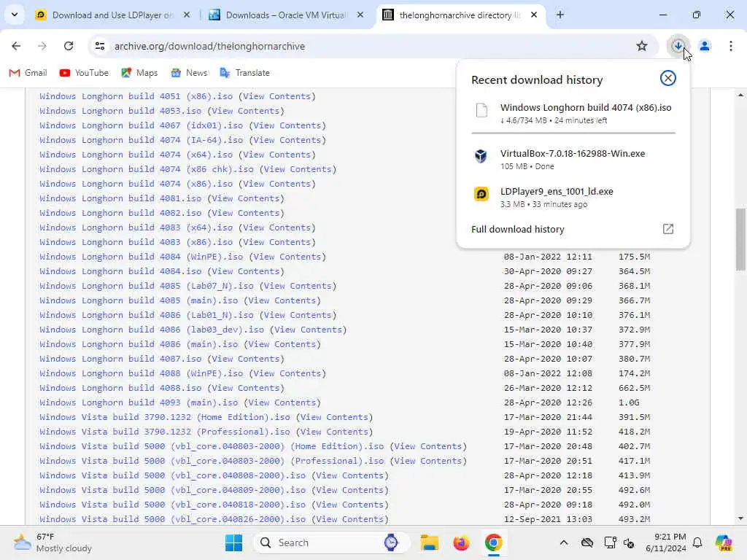Open the tab search dropdown arrow
Image resolution: width=747 pixels, height=560 pixels.
(15, 15)
